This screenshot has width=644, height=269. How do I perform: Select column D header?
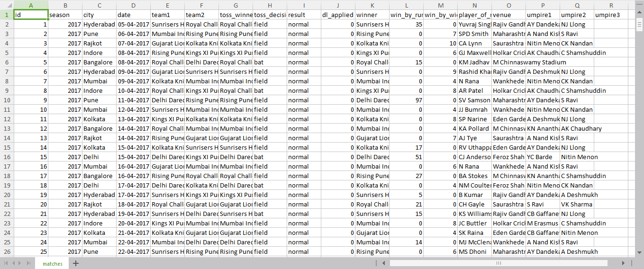tap(133, 5)
